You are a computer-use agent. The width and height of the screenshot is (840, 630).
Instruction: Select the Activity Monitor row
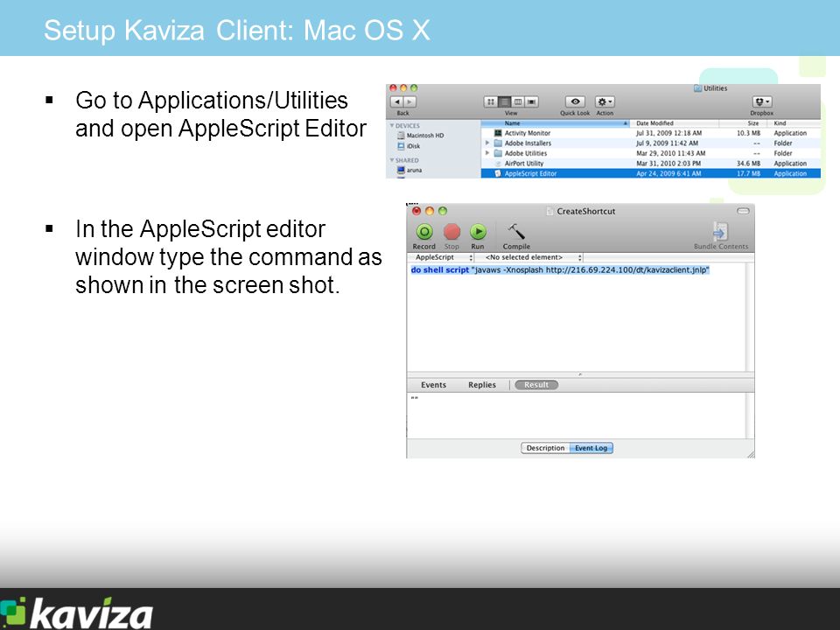(x=650, y=133)
